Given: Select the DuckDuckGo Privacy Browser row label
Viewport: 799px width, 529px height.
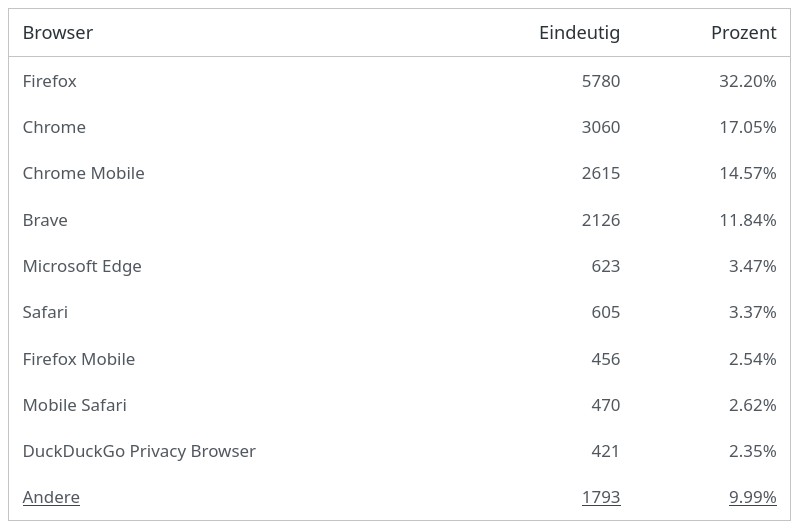Looking at the screenshot, I should (139, 451).
